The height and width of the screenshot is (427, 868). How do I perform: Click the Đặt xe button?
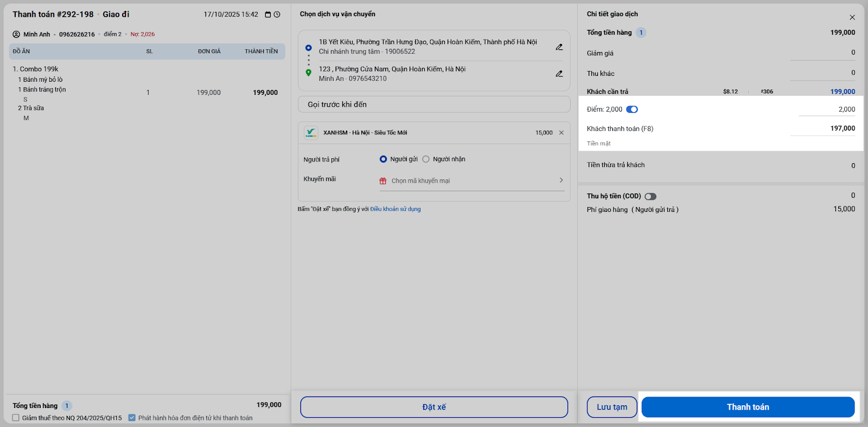[x=434, y=407]
